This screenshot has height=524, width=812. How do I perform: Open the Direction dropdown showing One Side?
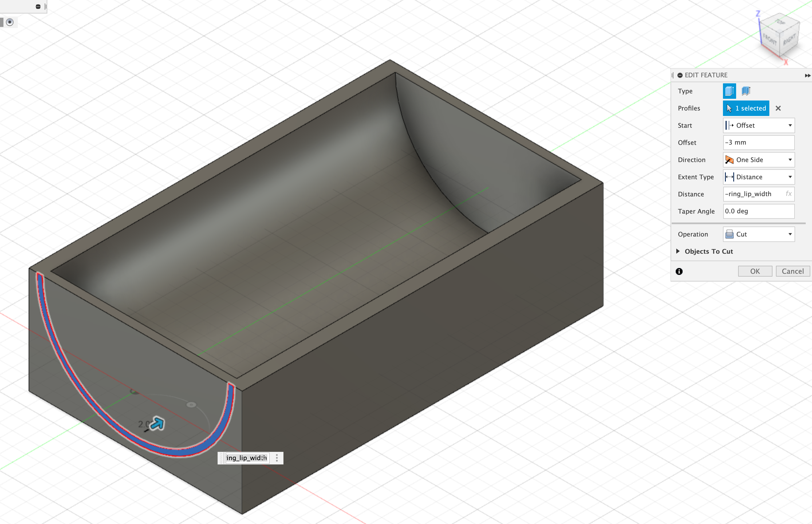point(790,159)
